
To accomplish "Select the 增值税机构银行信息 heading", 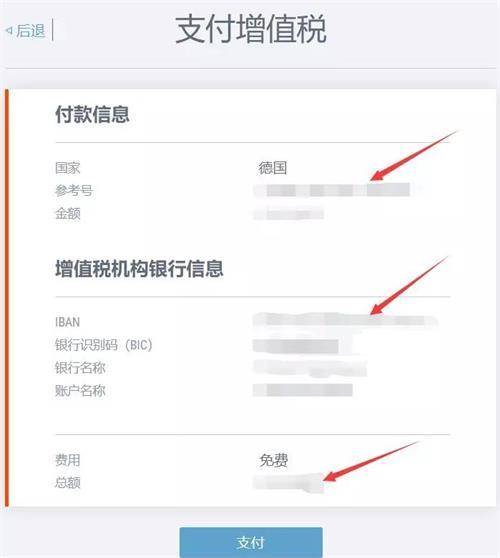I will [139, 268].
